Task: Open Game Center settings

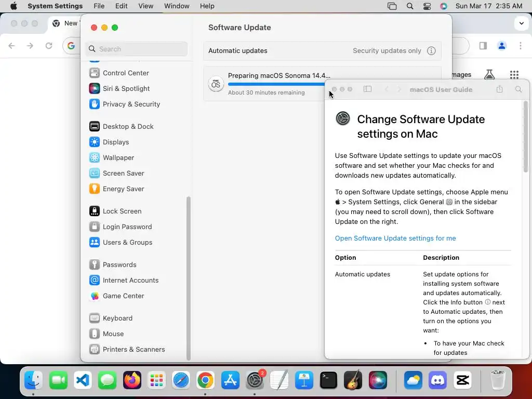Action: [x=116, y=296]
